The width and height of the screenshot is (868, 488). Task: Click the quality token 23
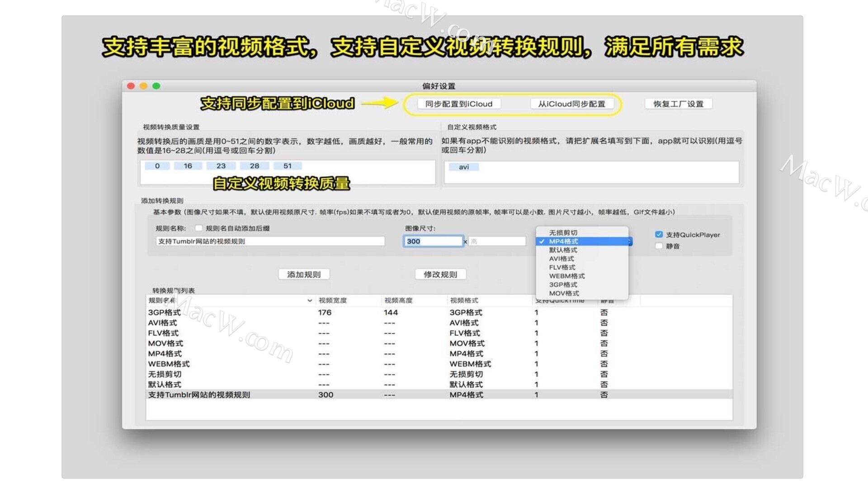221,166
